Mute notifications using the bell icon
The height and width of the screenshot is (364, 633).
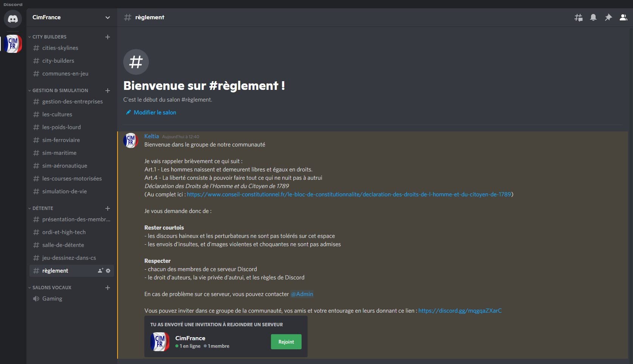coord(593,17)
